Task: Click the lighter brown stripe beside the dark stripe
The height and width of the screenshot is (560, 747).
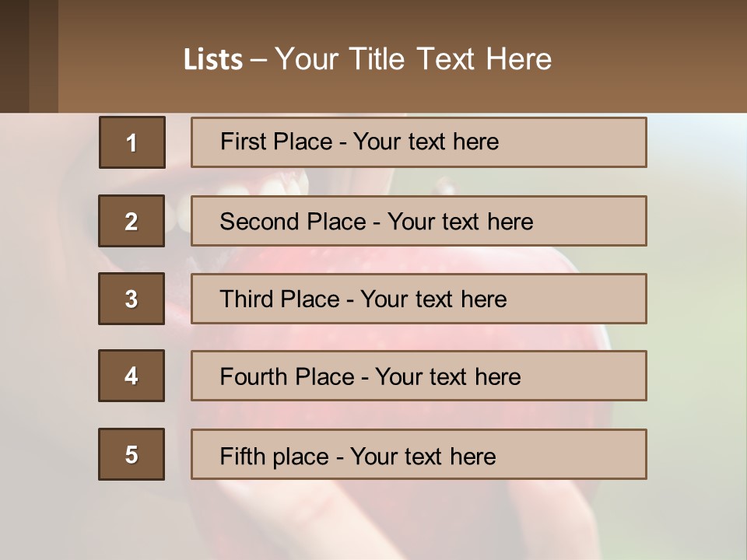Action: [x=44, y=56]
